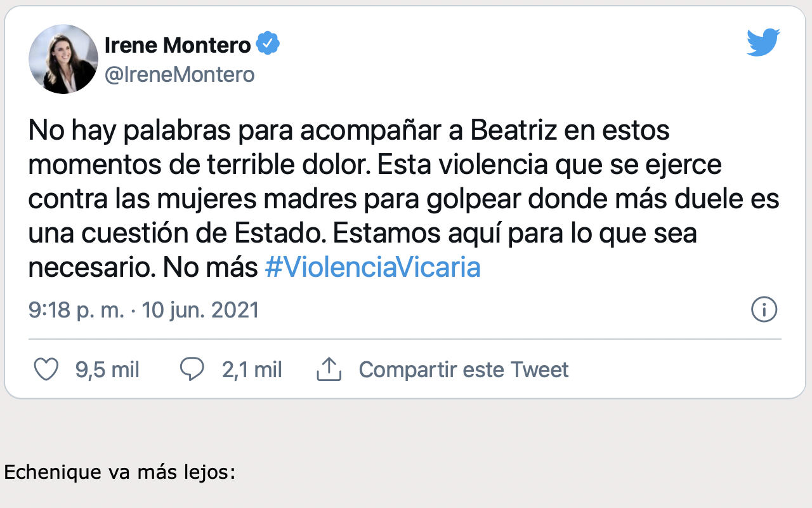The width and height of the screenshot is (812, 508).
Task: Click the reply speech bubble icon
Action: tap(192, 370)
